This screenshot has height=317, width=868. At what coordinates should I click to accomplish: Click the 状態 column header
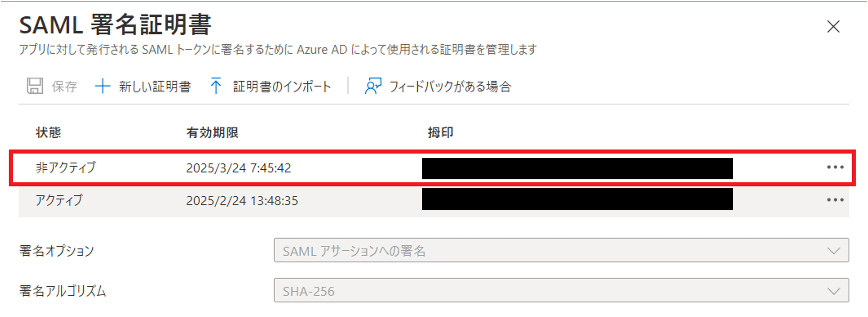click(48, 133)
